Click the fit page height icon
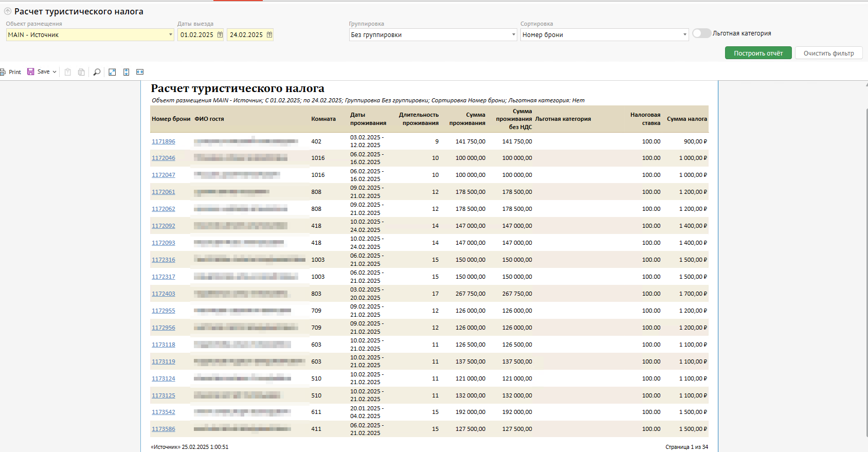Viewport: 868px width, 452px height. (126, 72)
